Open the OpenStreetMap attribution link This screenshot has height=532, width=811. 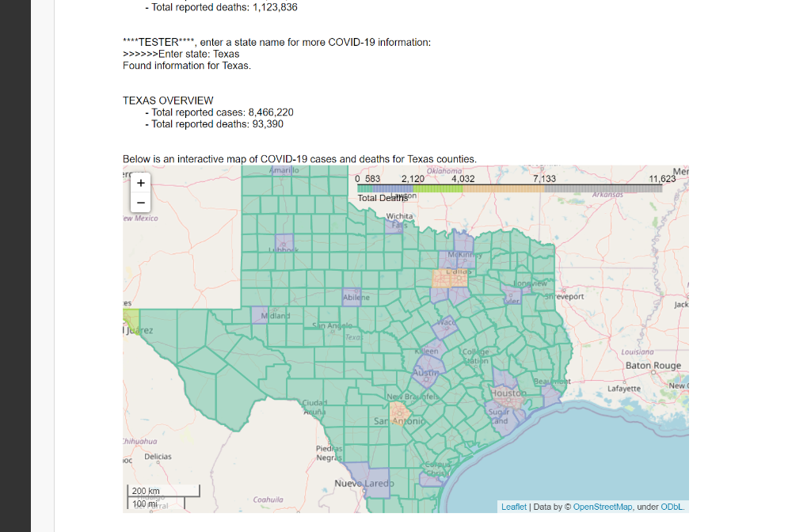point(602,507)
